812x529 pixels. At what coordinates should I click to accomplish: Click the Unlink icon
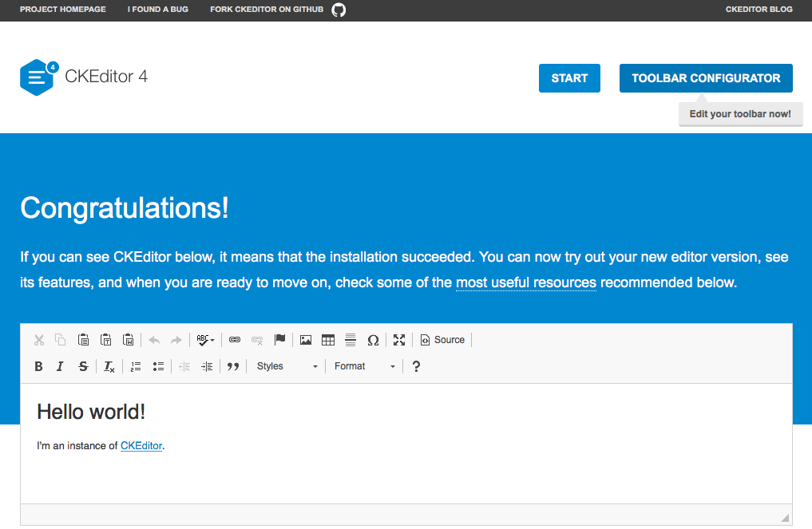[x=257, y=340]
